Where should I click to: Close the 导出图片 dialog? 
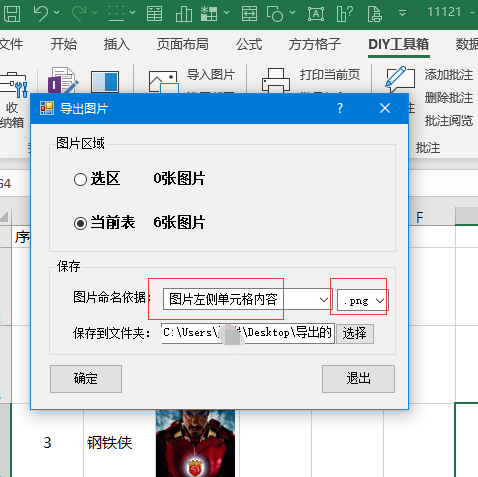[x=385, y=108]
